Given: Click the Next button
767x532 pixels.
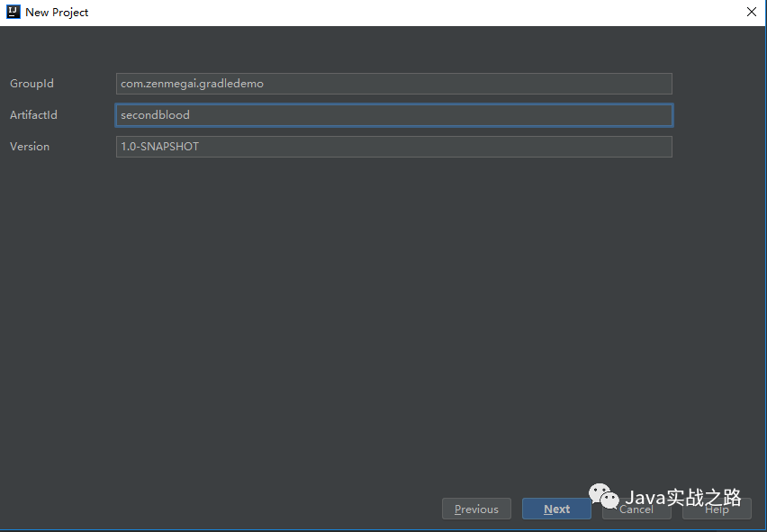Looking at the screenshot, I should coord(556,509).
